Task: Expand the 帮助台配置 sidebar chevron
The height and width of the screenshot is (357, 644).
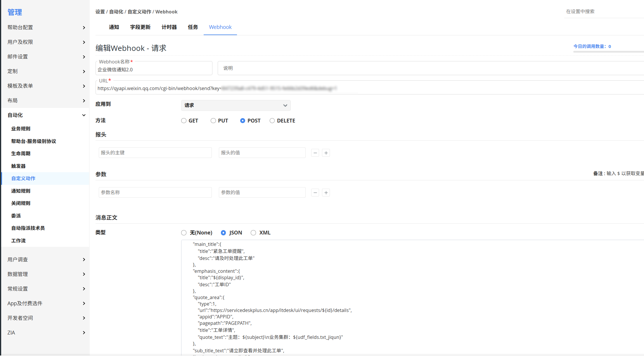Action: click(x=84, y=27)
